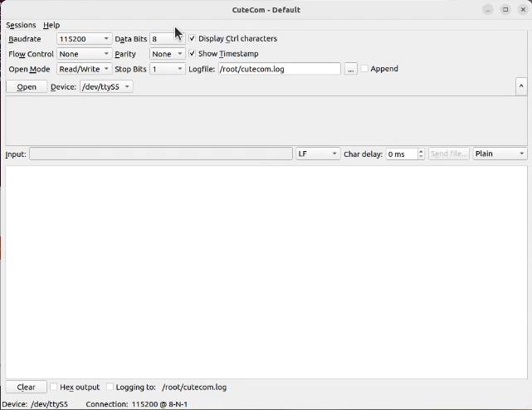
Task: Click in the Logfile path field
Action: point(279,69)
